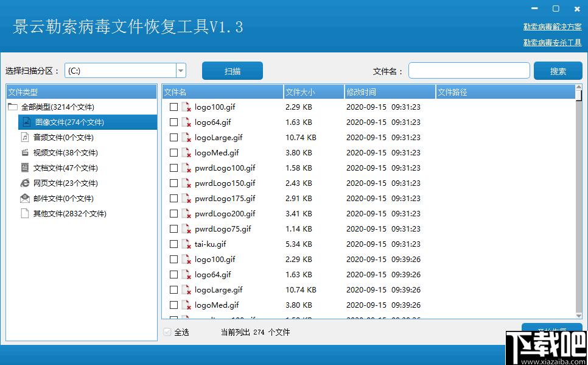Check the box for pwrdLogo150.gif
588x365 pixels.
(x=173, y=183)
